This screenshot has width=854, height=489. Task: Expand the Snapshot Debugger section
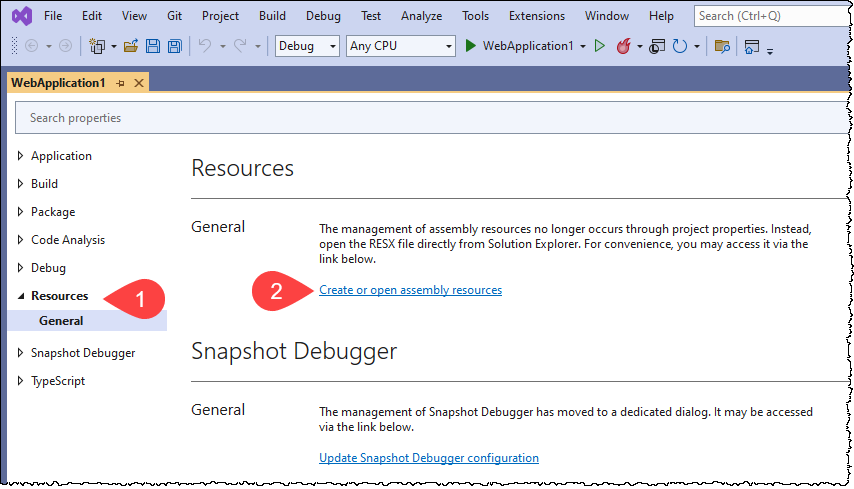[x=20, y=353]
